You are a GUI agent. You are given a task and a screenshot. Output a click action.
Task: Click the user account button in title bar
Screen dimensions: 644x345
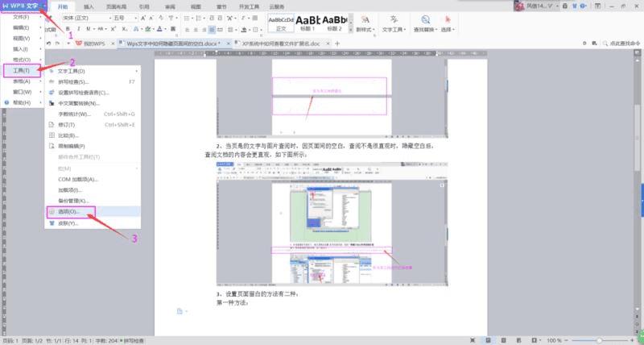(x=537, y=6)
